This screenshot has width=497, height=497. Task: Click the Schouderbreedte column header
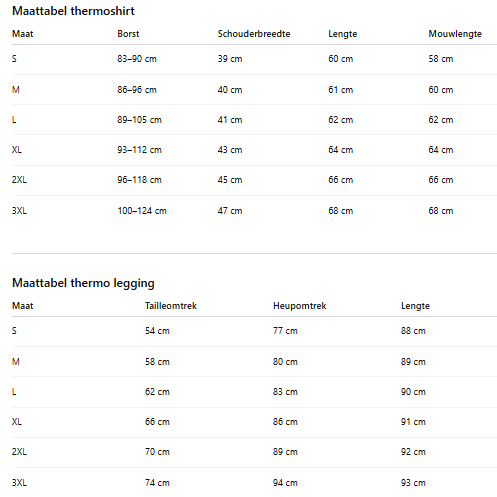coord(254,34)
